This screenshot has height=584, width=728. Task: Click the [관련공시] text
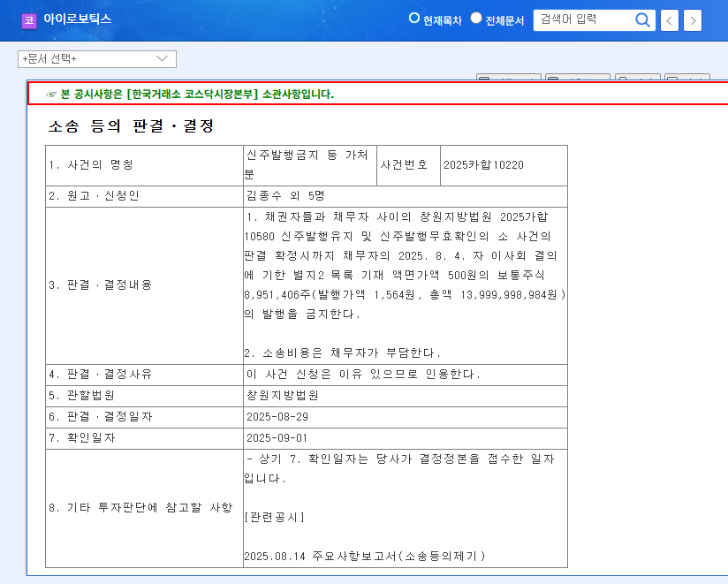(275, 518)
